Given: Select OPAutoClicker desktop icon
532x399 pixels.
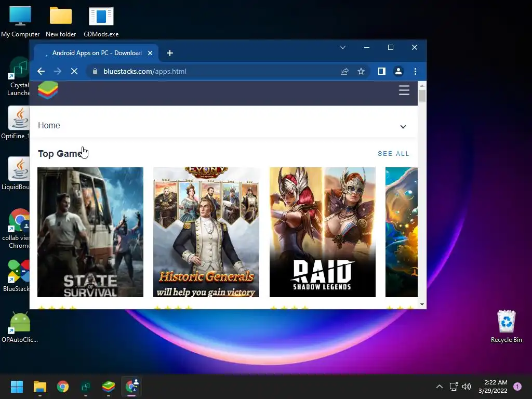Looking at the screenshot, I should (20, 326).
